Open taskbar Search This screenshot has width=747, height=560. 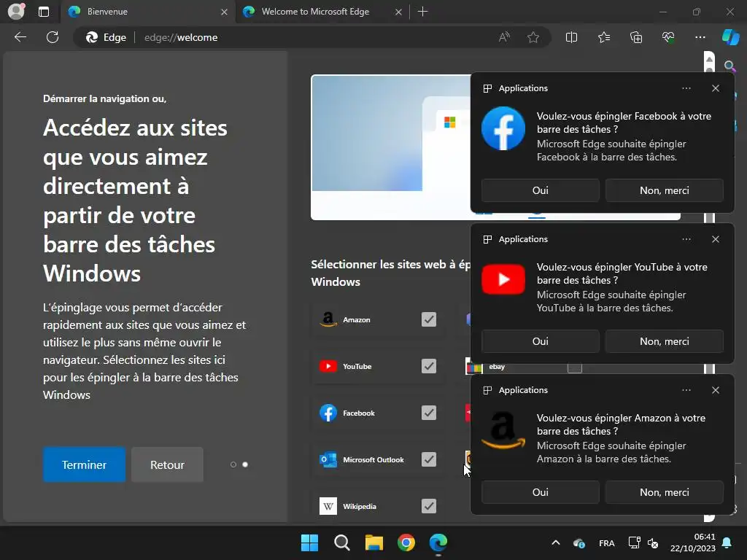pos(341,542)
